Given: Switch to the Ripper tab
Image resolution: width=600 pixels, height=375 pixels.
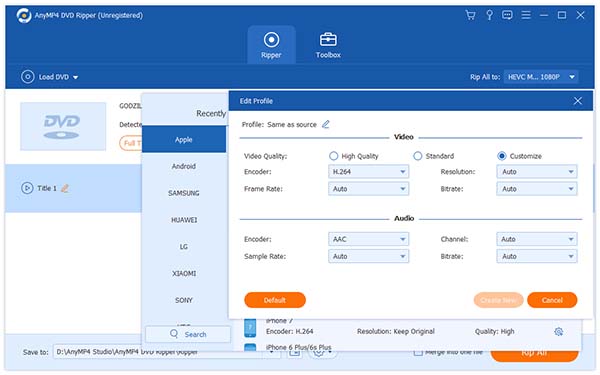Looking at the screenshot, I should pos(271,45).
